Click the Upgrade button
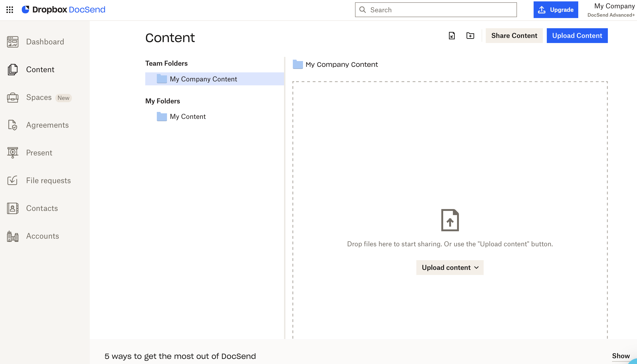The width and height of the screenshot is (637, 364). click(555, 10)
